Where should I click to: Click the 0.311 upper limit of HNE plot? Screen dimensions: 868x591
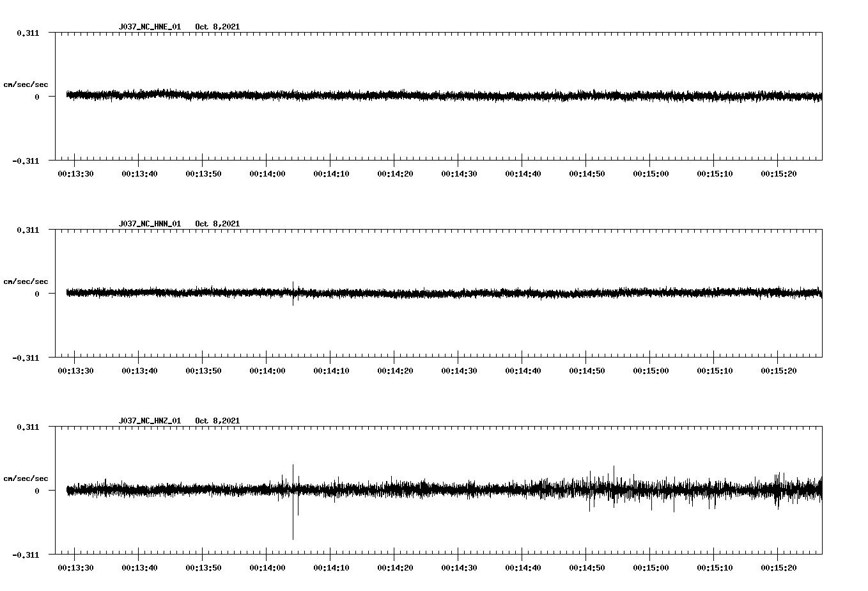27,33
